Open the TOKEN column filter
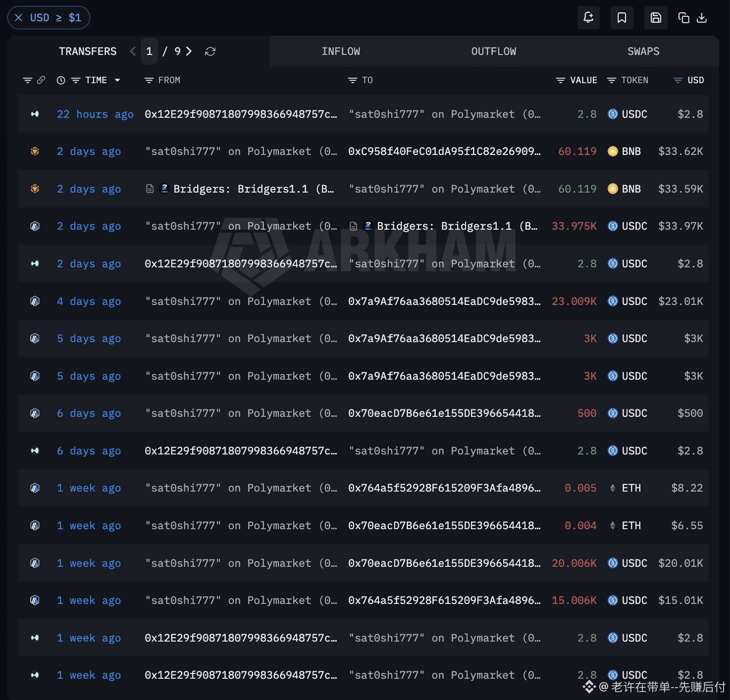This screenshot has height=700, width=730. (612, 80)
